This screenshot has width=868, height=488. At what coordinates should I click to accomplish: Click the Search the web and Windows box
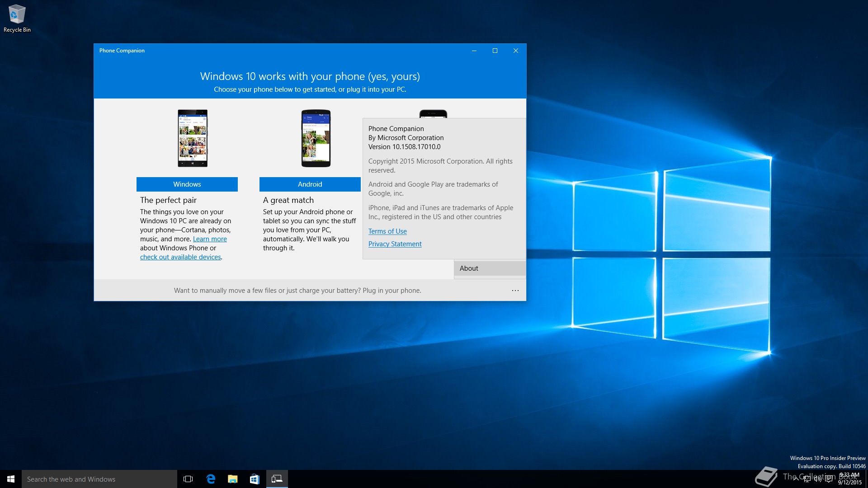pos(99,479)
